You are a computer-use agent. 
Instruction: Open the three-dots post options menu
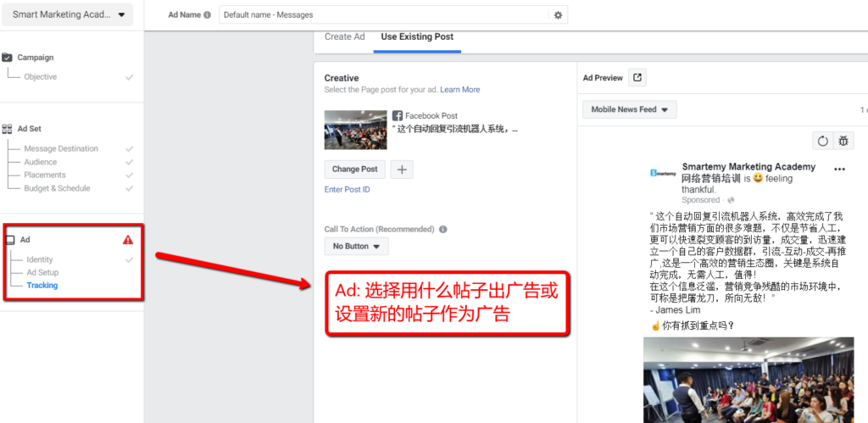point(839,170)
